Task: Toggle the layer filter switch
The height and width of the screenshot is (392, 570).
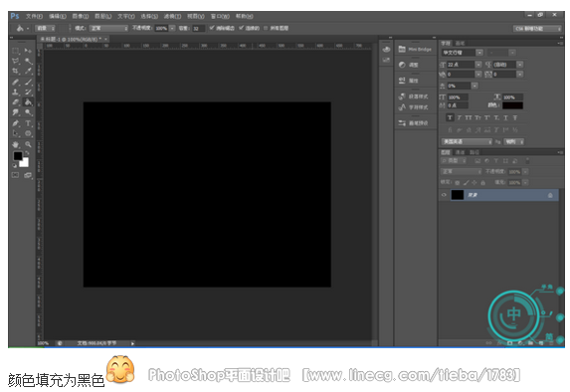Action: [527, 161]
